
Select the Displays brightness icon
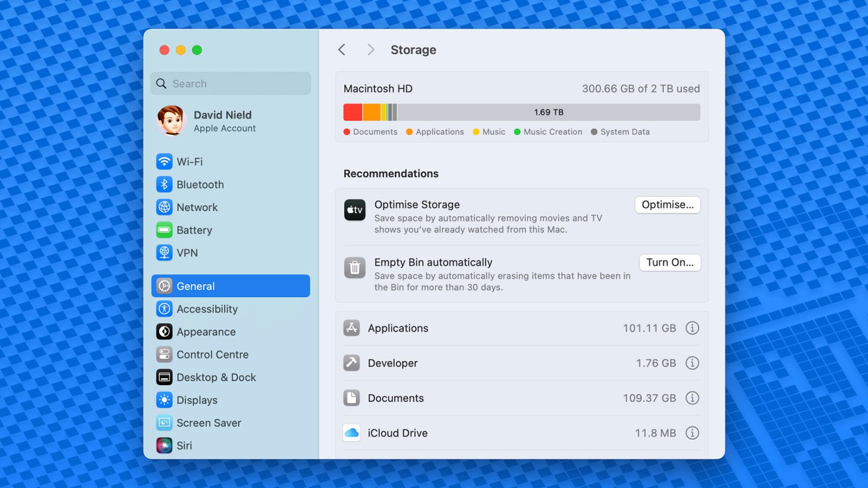164,400
